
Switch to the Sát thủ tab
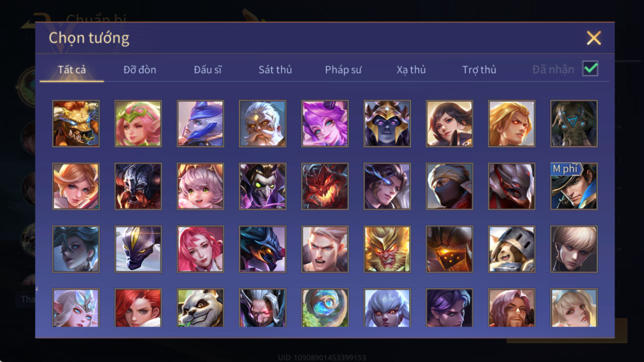coord(275,69)
